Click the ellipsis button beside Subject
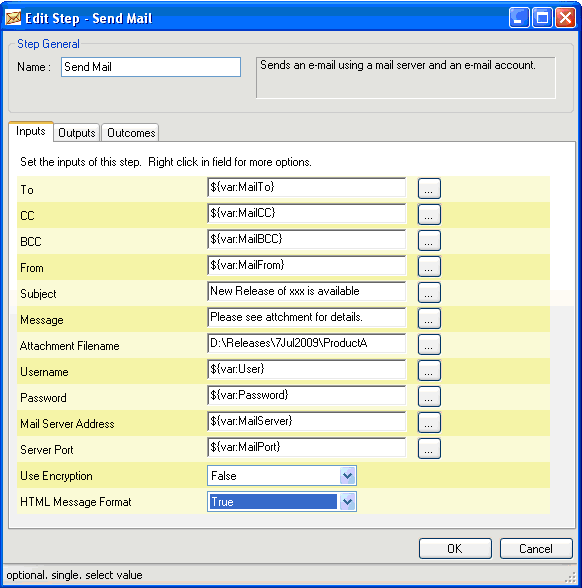The image size is (582, 588). [429, 292]
